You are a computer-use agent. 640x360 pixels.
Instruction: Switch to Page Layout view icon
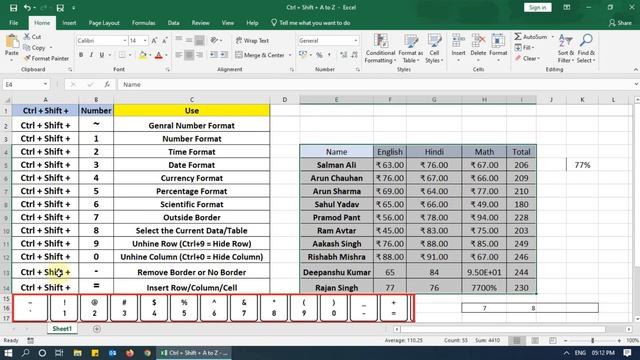click(535, 340)
